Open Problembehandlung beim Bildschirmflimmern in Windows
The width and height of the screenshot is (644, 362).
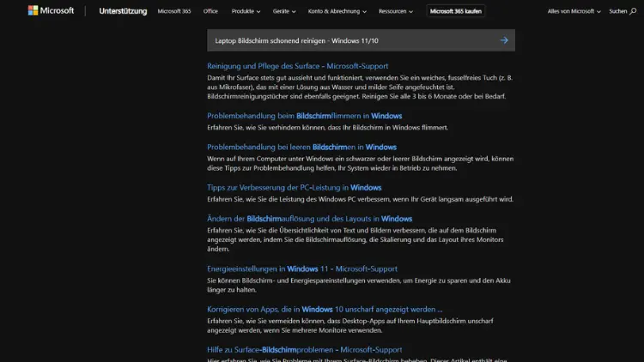click(304, 116)
